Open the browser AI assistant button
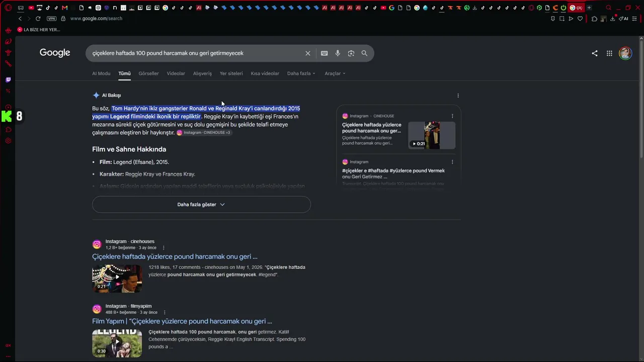 (624, 19)
